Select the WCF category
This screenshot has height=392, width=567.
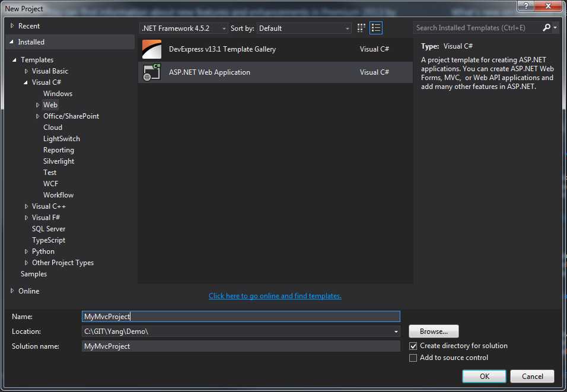pyautogui.click(x=50, y=184)
